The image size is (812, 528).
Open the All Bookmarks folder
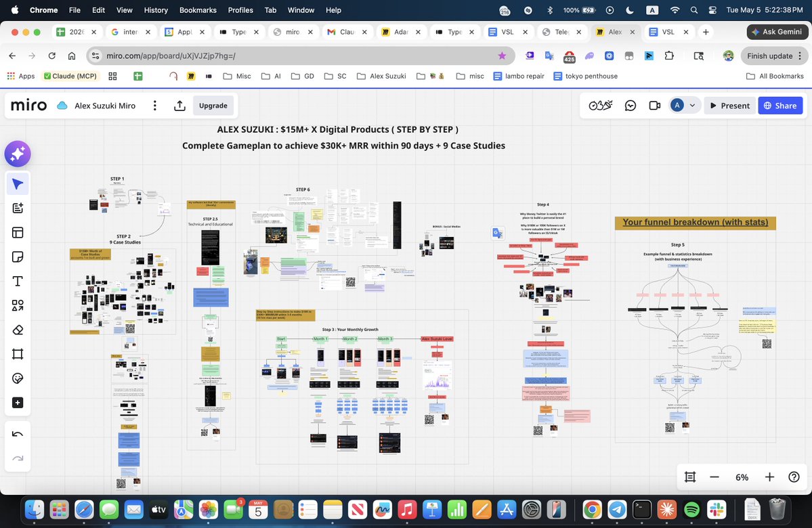point(775,76)
